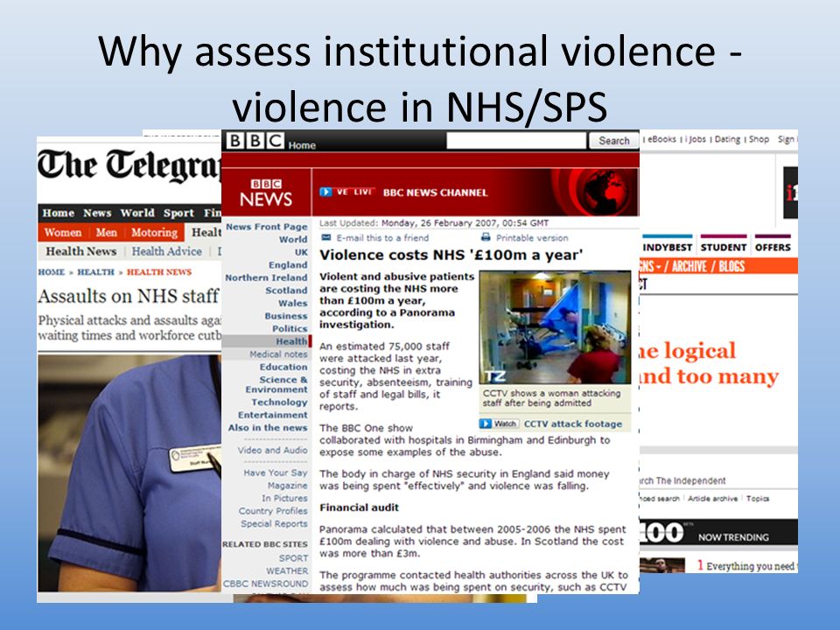Click Shop link in Independent top bar
Screen dimensions: 840x630
tap(759, 139)
